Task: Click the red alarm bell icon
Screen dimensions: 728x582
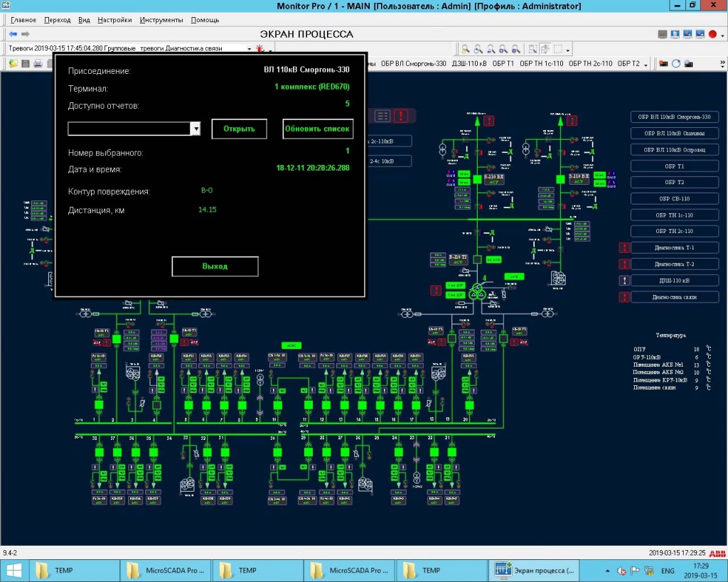Action: tap(259, 48)
